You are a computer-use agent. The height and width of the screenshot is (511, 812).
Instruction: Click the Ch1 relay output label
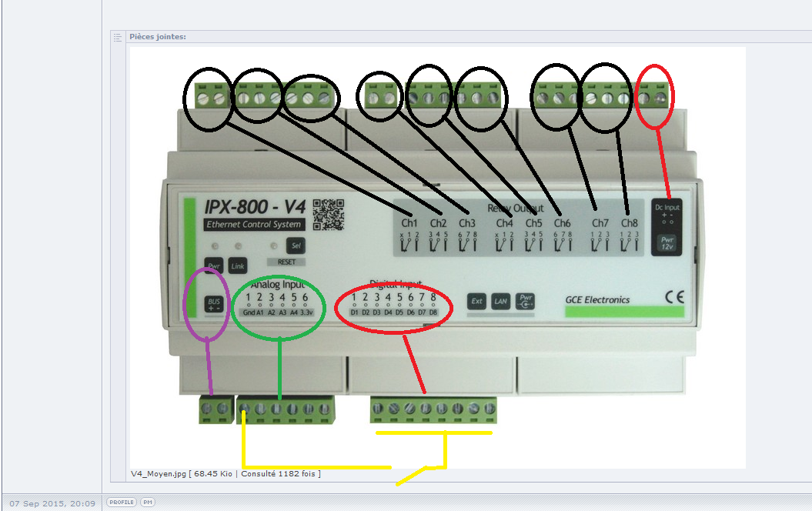click(409, 223)
